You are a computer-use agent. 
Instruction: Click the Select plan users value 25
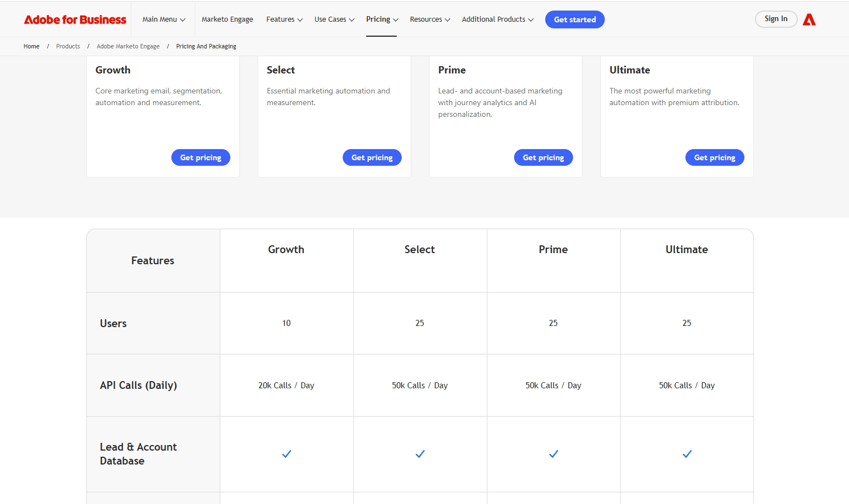(x=420, y=323)
